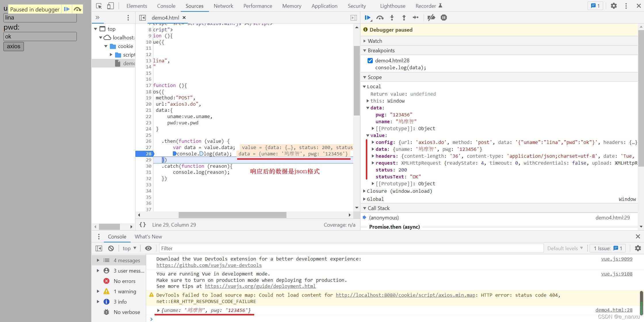Expand the Global scope
Image resolution: width=644 pixels, height=322 pixels.
pyautogui.click(x=364, y=199)
